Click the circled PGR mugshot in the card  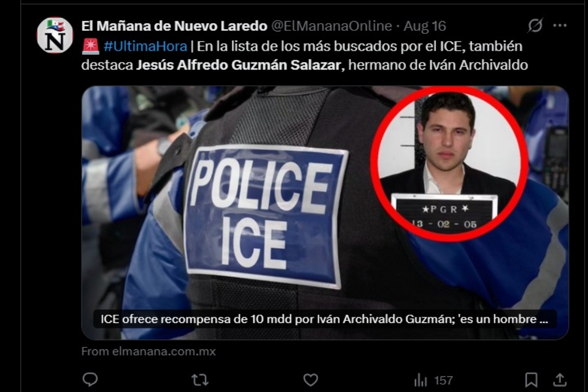point(449,164)
